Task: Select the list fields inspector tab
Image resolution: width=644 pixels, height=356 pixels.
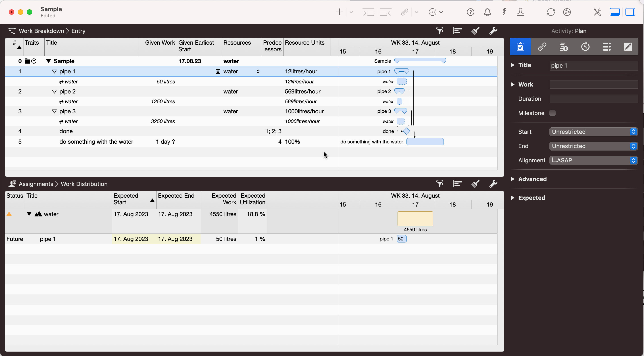Action: 606,46
